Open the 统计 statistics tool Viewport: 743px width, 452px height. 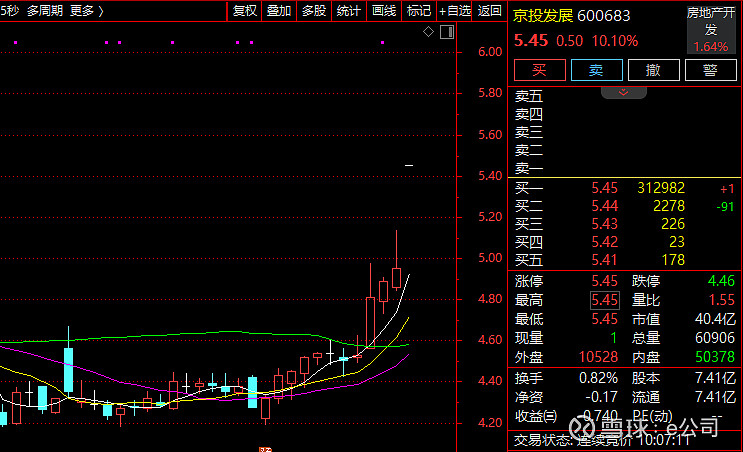tap(349, 11)
